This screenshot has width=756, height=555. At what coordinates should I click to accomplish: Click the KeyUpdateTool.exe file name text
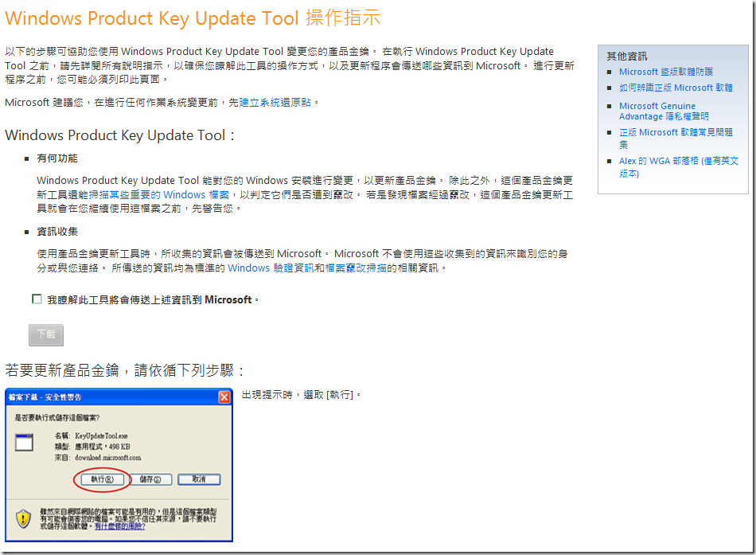tap(101, 436)
